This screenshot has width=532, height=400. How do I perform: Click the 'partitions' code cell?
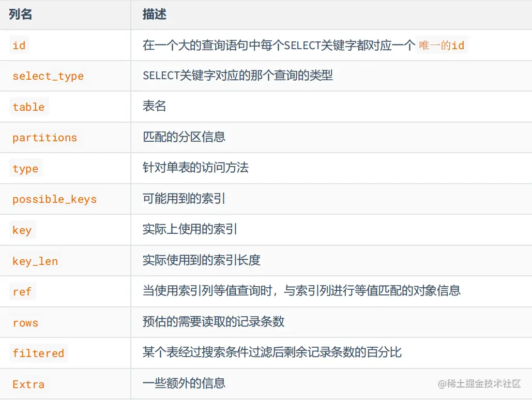point(45,138)
